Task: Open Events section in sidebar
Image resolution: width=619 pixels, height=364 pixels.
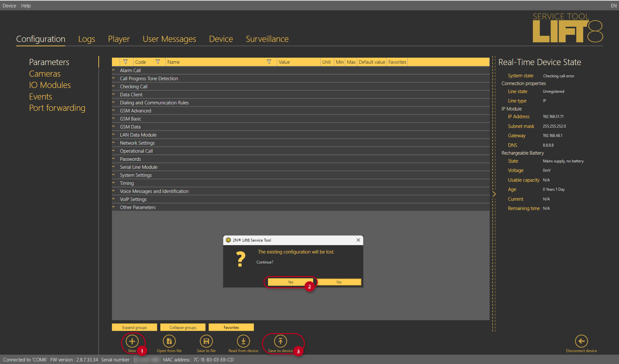Action: [40, 96]
